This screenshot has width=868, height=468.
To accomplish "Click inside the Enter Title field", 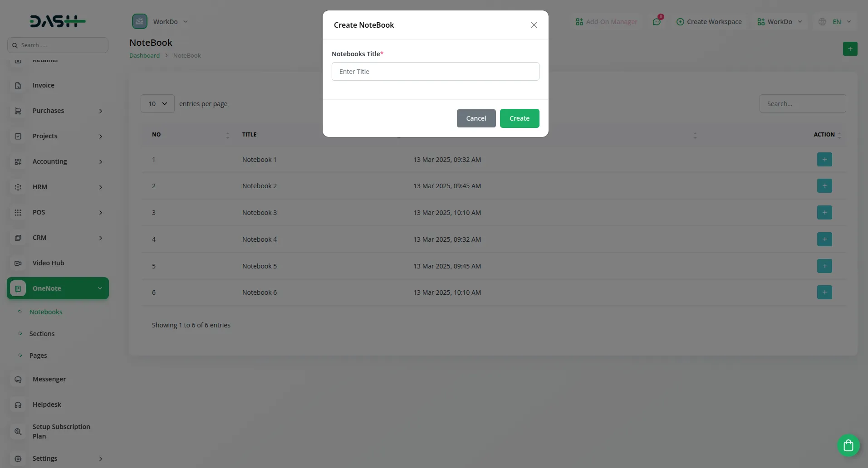I will [435, 71].
